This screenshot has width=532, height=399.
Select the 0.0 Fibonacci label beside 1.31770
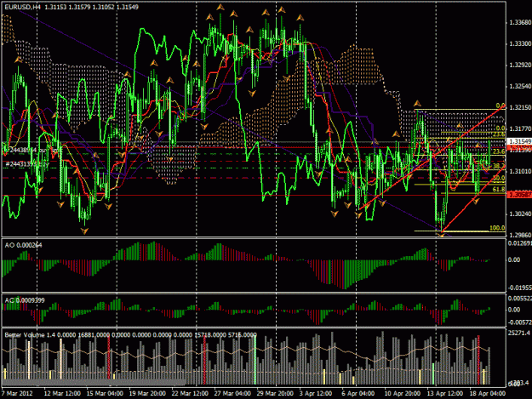pyautogui.click(x=501, y=128)
